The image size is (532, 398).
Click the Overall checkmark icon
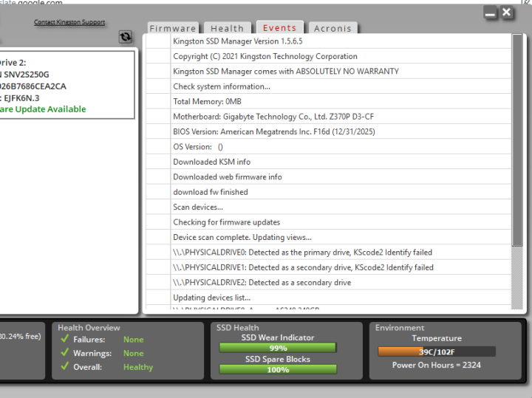pos(65,366)
